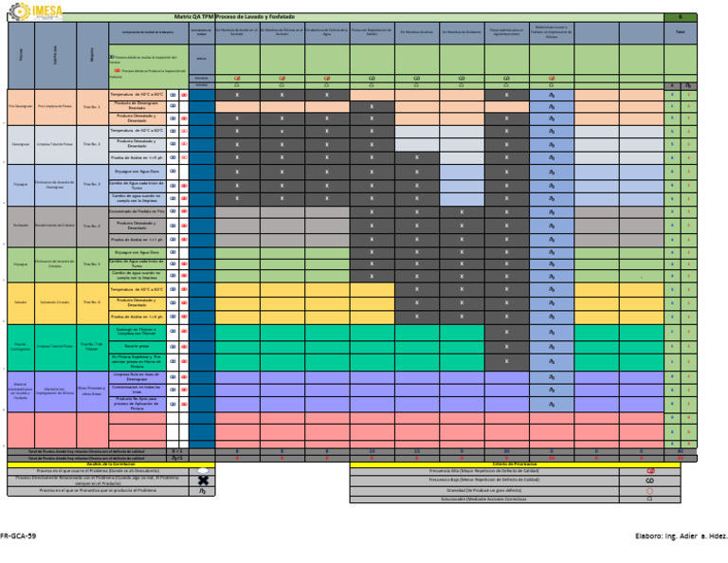Click the blue icon in the Contaminacion en todas las tinas row
728x563 pixels.
tap(173, 390)
